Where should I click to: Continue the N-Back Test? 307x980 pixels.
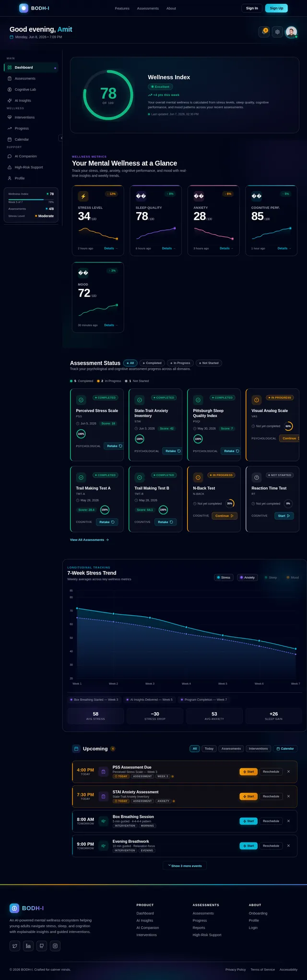click(x=224, y=516)
